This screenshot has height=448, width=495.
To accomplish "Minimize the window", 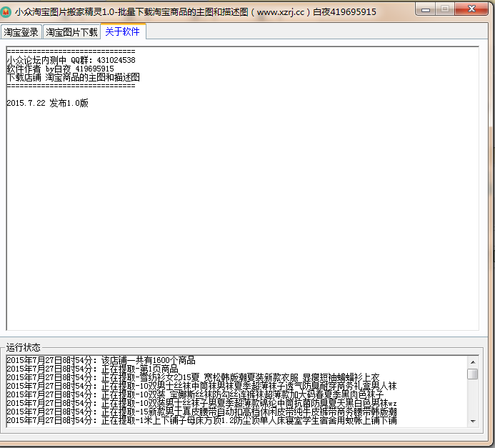I will (x=426, y=9).
